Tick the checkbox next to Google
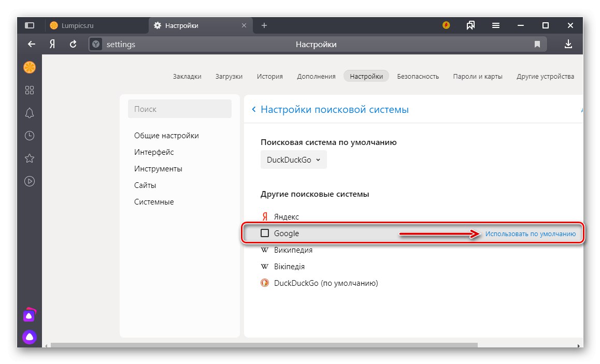This screenshot has height=364, width=600. click(x=265, y=234)
